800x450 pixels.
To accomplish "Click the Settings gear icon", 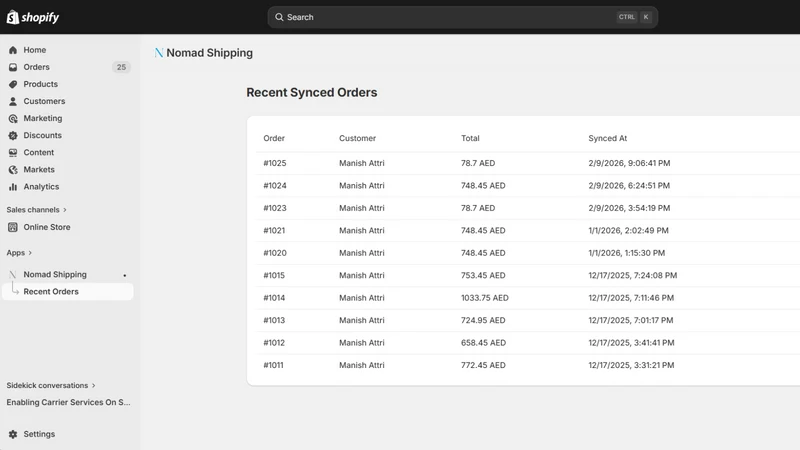I will tap(13, 434).
